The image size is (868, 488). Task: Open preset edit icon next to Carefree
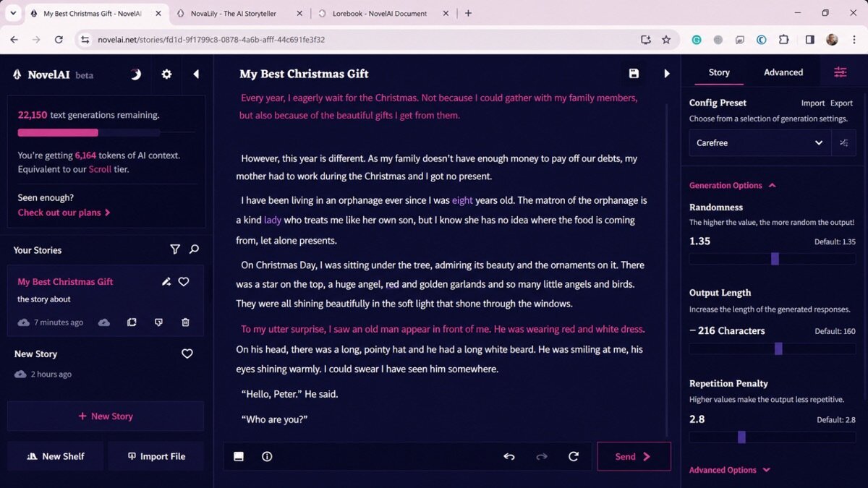(843, 143)
